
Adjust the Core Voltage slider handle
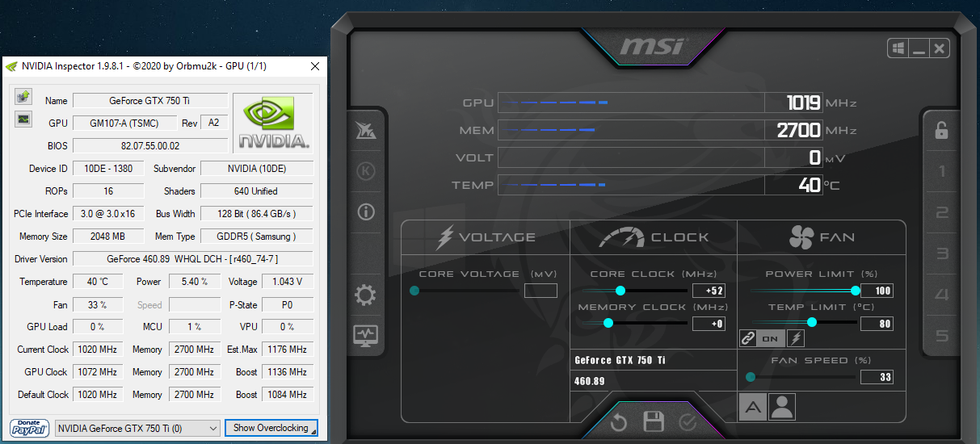tap(414, 291)
